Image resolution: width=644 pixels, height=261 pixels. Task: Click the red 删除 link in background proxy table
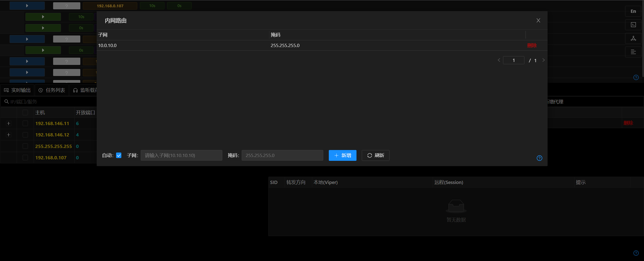(x=628, y=123)
